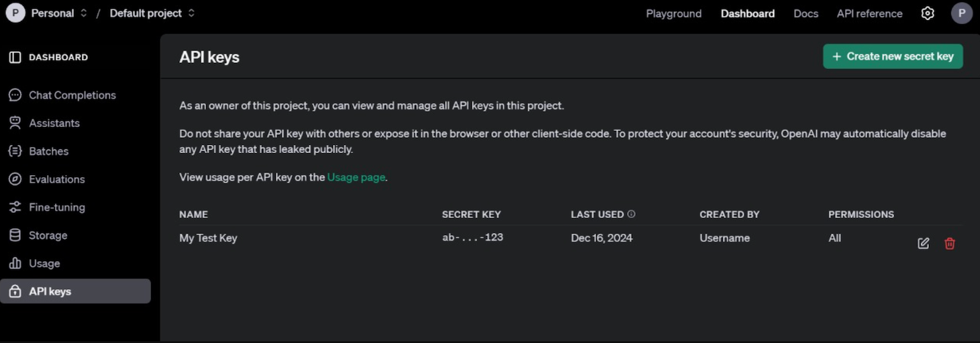Open Evaluations in the sidebar
Screen dimensions: 980x343
click(x=56, y=179)
